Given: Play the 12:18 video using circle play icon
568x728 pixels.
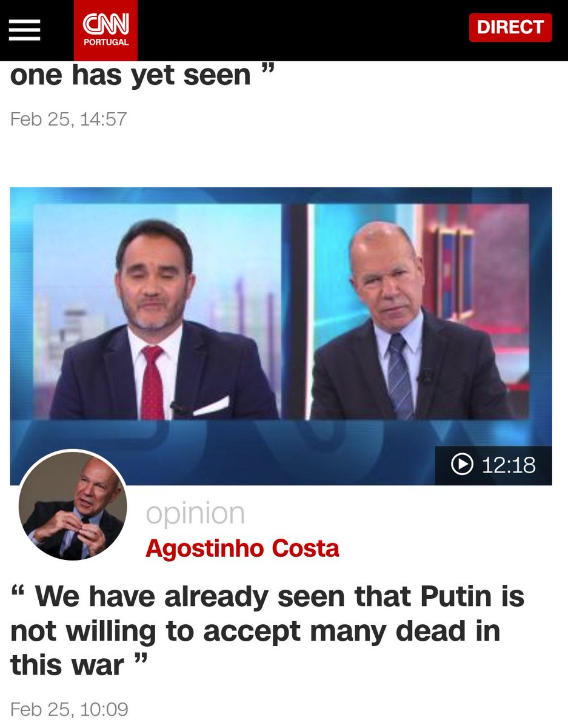Looking at the screenshot, I should (462, 465).
